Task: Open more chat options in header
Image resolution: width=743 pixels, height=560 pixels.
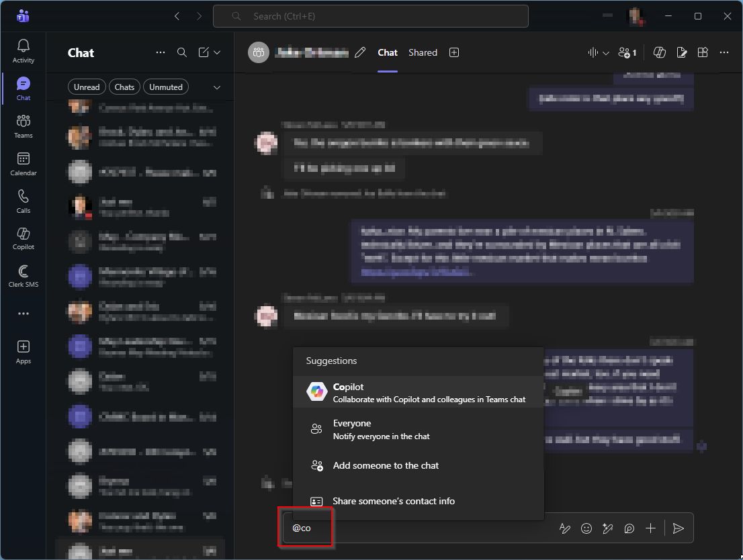Action: 724,52
